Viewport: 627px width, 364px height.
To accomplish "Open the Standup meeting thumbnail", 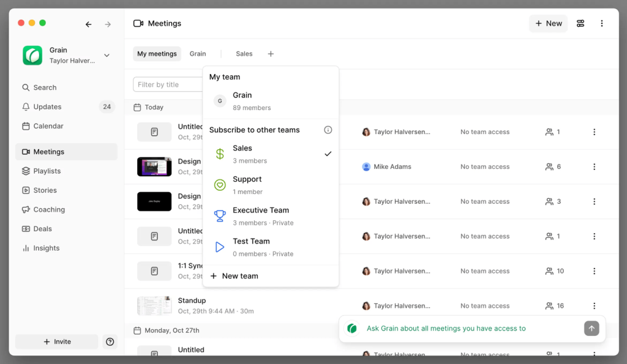I will pos(154,306).
